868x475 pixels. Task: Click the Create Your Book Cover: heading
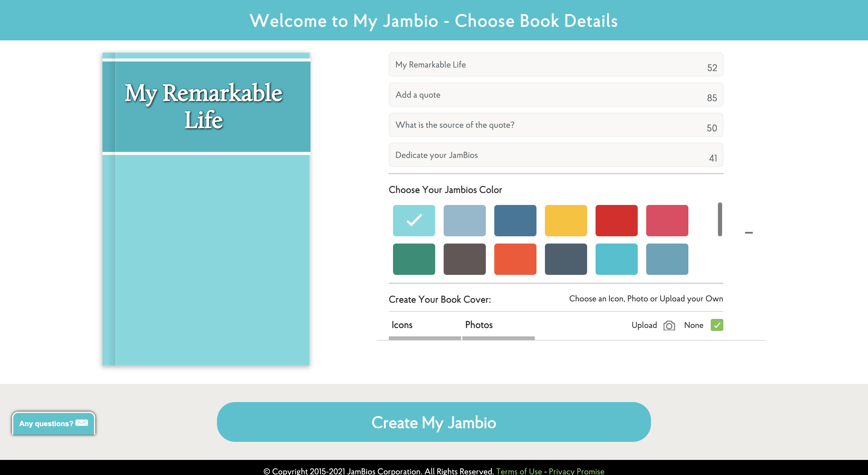[x=440, y=299]
